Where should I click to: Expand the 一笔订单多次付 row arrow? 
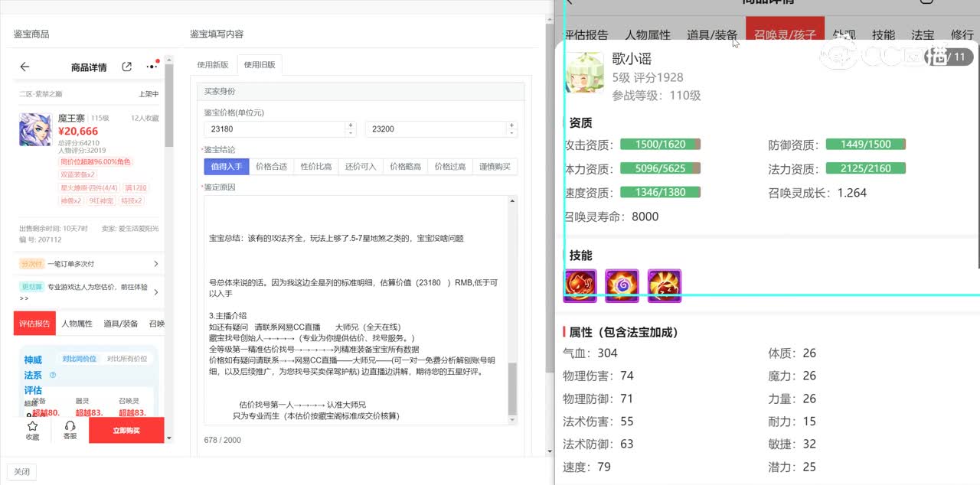pyautogui.click(x=156, y=264)
